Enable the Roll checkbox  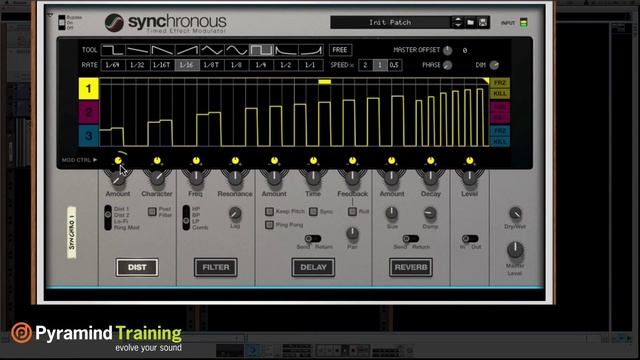[352, 211]
